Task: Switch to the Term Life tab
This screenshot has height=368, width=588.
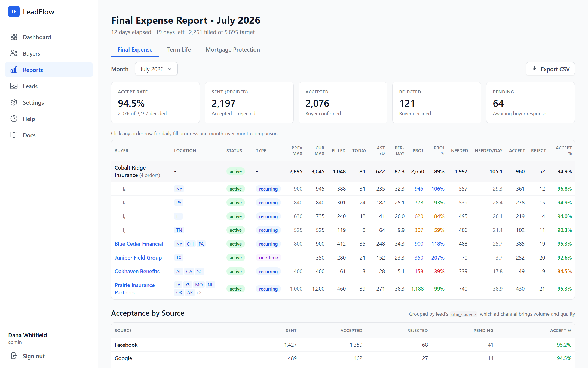Action: [179, 50]
